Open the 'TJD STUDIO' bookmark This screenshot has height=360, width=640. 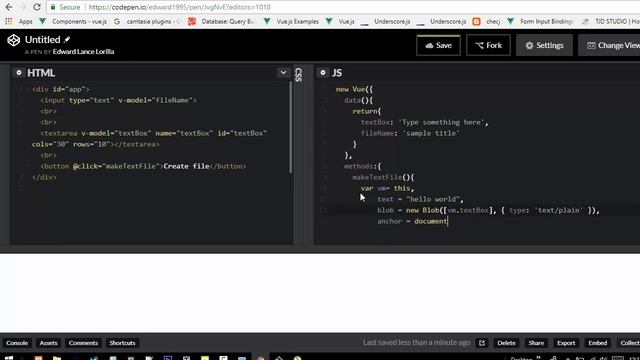pos(611,21)
